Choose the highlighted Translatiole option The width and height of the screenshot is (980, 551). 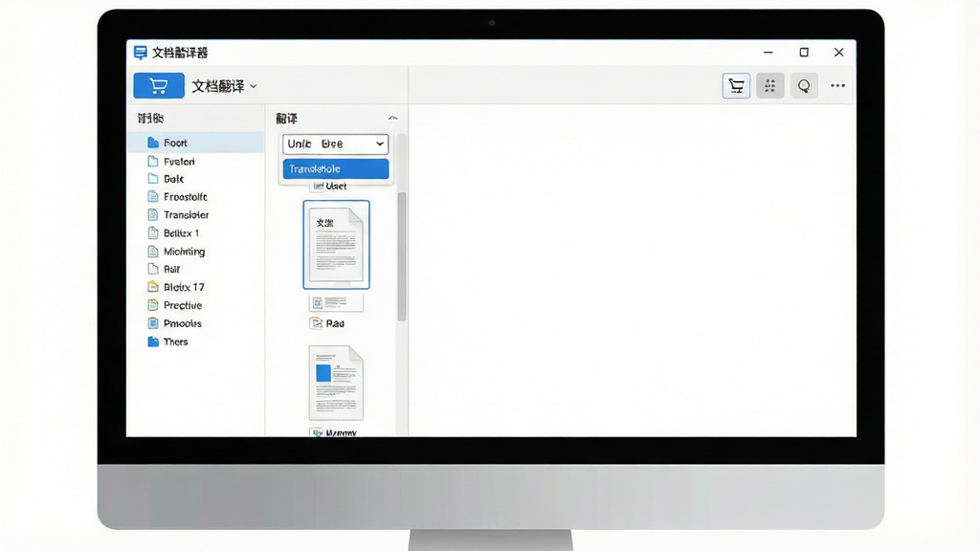tap(336, 168)
